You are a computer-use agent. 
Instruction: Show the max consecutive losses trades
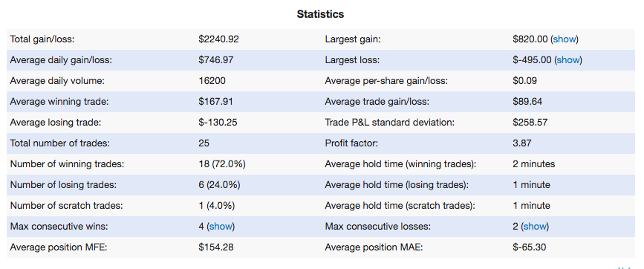point(535,227)
